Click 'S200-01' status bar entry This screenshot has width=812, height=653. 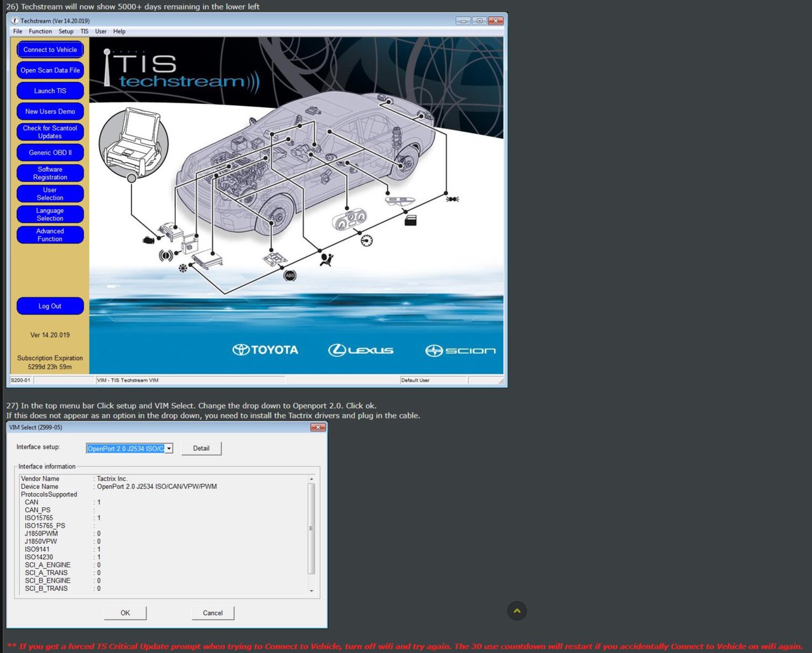point(20,380)
